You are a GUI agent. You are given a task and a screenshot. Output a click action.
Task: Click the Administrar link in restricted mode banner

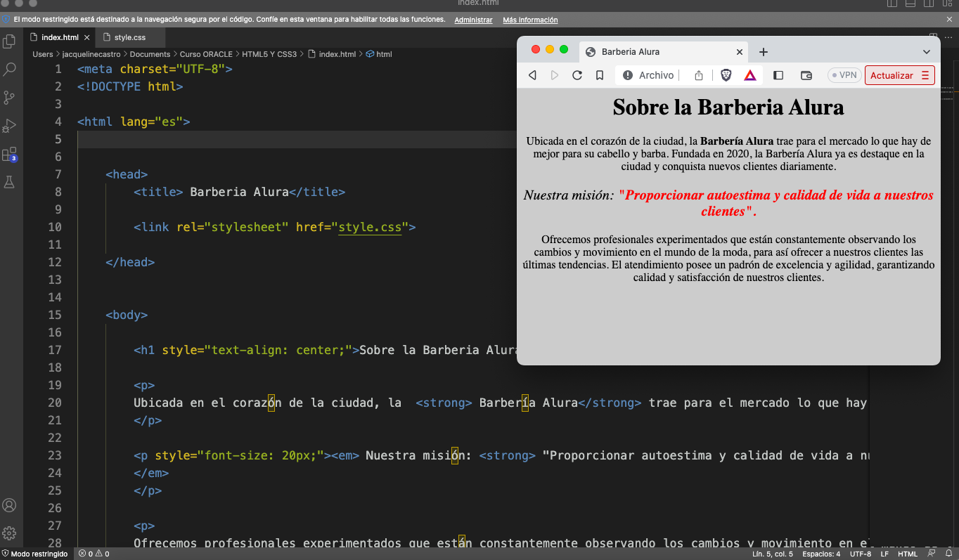(472, 20)
